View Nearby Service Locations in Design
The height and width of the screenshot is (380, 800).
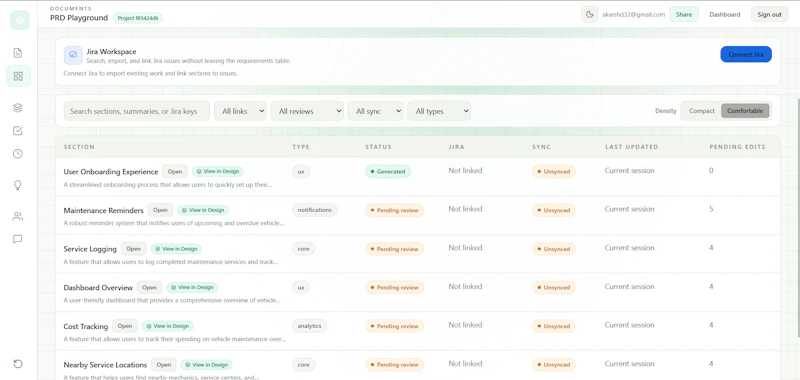click(x=207, y=365)
